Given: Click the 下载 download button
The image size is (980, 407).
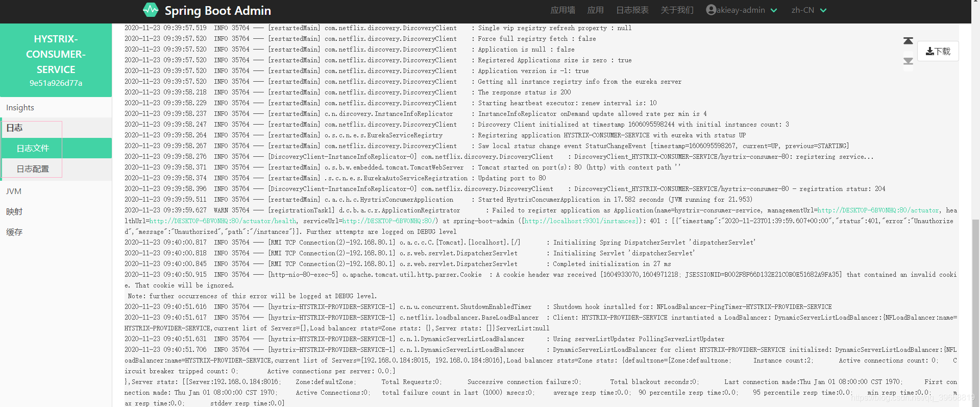Looking at the screenshot, I should point(938,51).
